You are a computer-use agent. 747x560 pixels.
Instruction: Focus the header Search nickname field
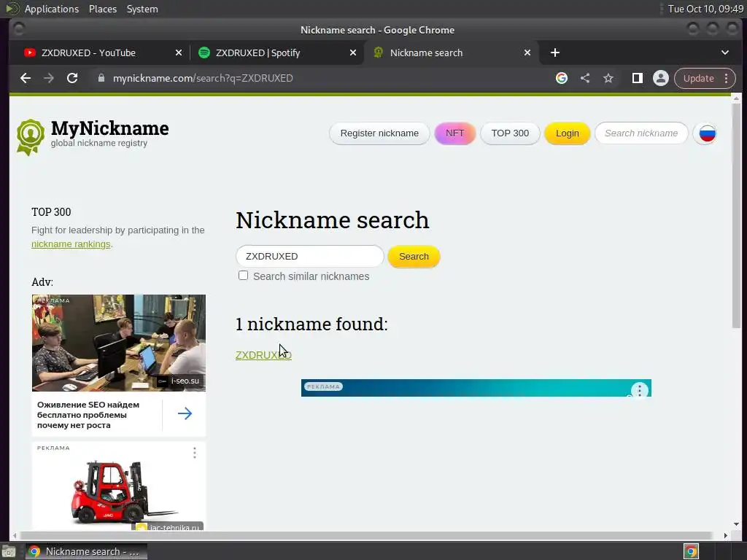click(x=641, y=133)
